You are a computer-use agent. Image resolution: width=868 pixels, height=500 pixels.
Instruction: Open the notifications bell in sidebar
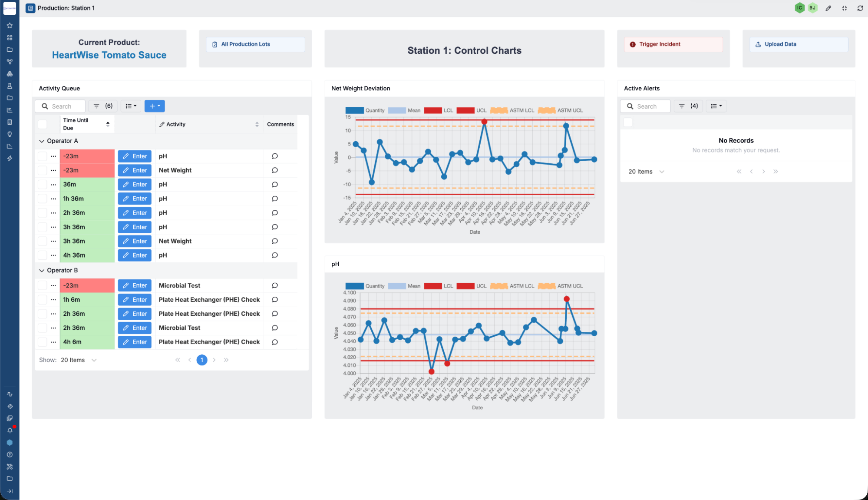(10, 430)
